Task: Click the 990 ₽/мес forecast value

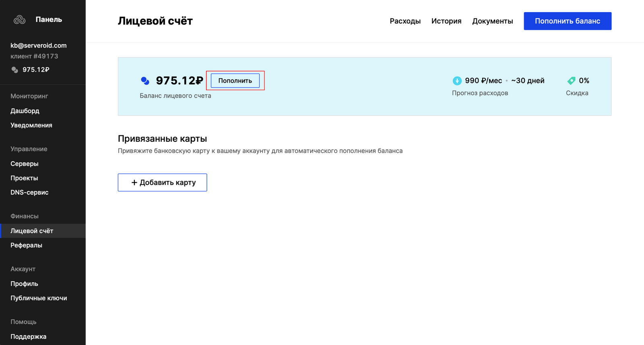Action: tap(483, 81)
